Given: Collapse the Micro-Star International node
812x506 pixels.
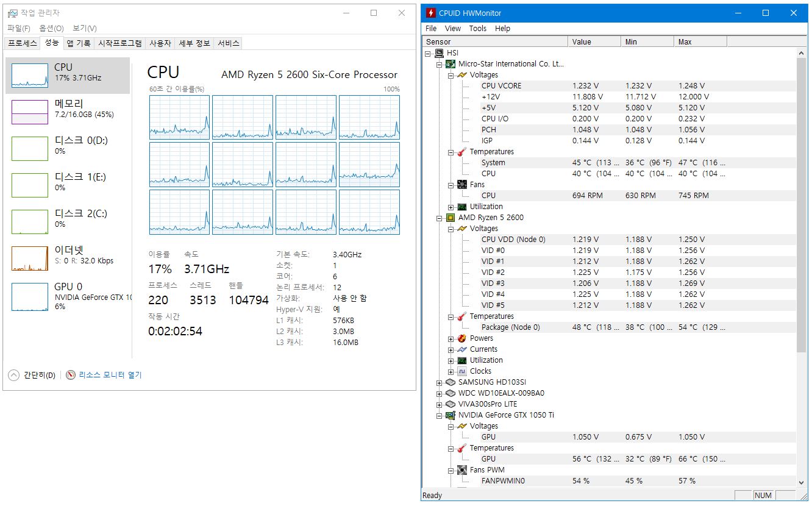Looking at the screenshot, I should click(440, 64).
